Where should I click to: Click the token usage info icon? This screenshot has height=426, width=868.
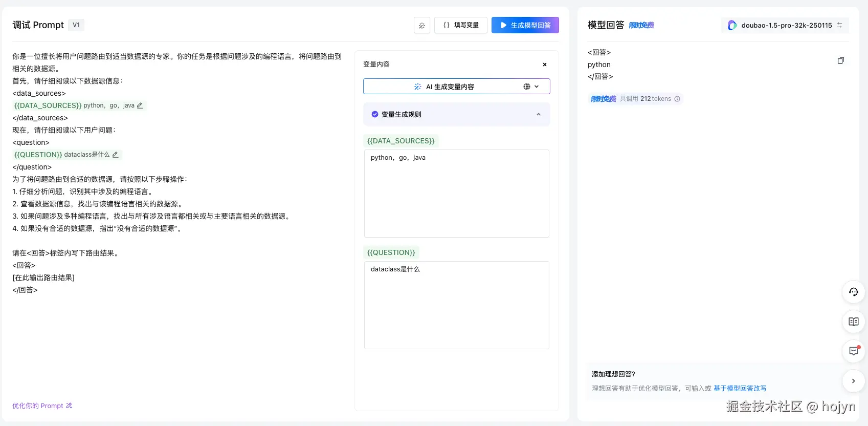[677, 99]
